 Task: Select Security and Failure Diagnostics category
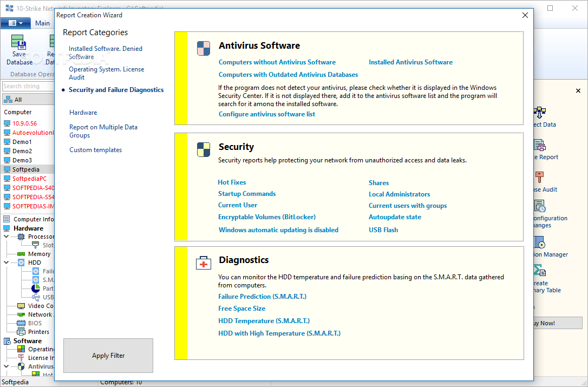[x=116, y=90]
